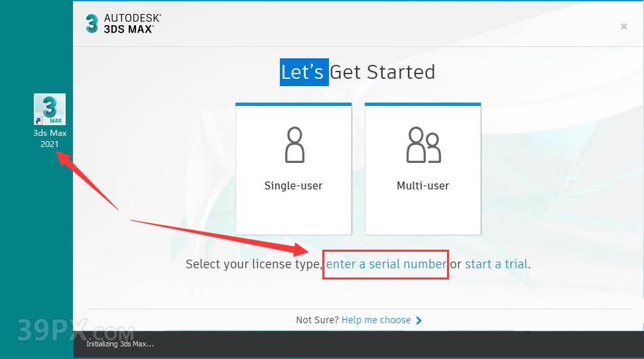Click the 'Select your license type,' text
Viewport: 644px width, 359px height.
tap(254, 264)
